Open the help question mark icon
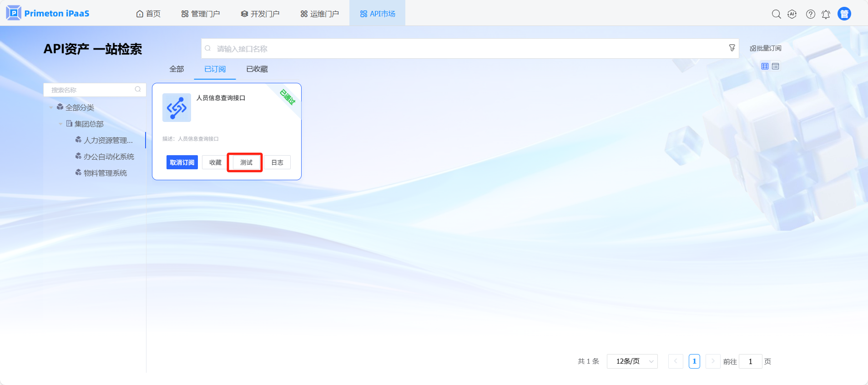Viewport: 868px width, 385px height. click(x=810, y=14)
